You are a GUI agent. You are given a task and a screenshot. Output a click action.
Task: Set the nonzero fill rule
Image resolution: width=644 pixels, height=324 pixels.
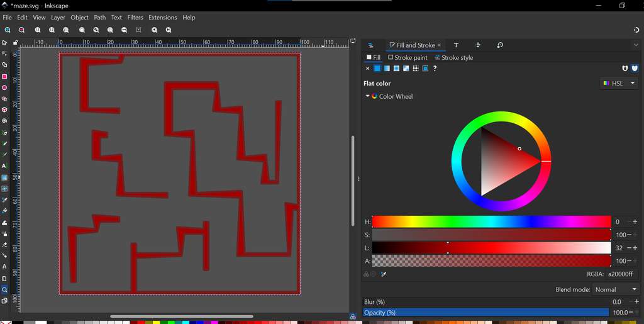pyautogui.click(x=635, y=69)
